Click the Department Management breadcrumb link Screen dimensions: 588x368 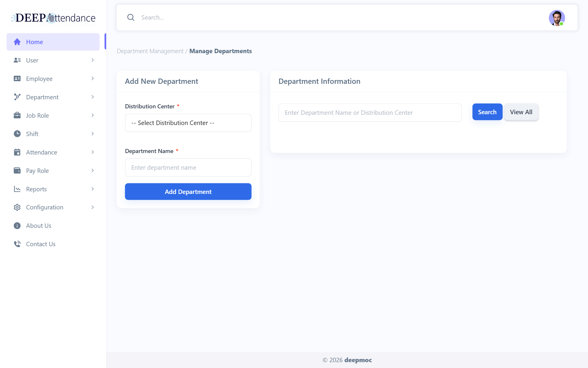pos(150,51)
